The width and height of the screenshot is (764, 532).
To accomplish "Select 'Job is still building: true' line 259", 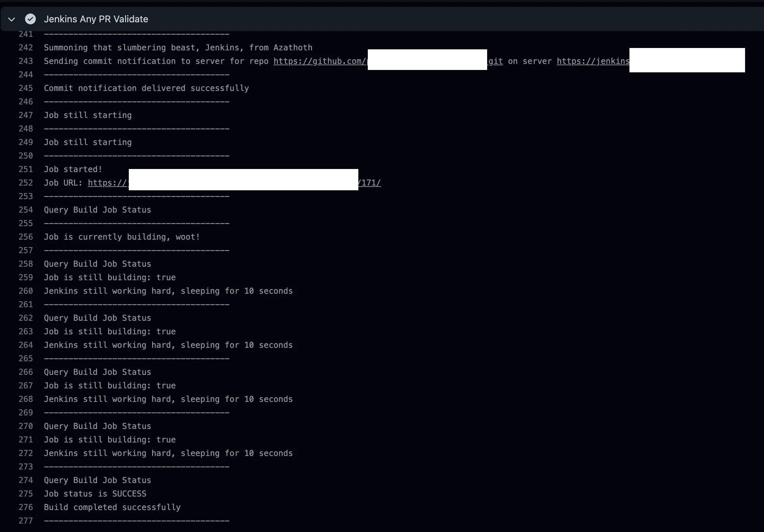I will [x=110, y=277].
